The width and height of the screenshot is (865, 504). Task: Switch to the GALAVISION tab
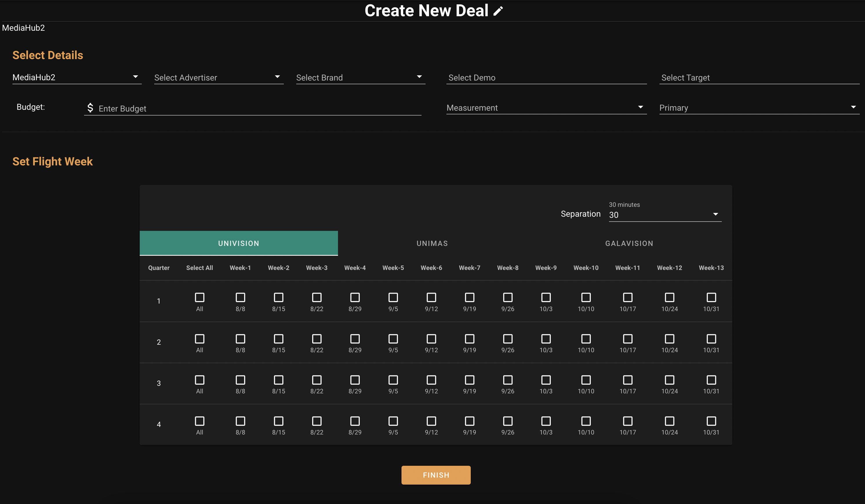coord(629,243)
